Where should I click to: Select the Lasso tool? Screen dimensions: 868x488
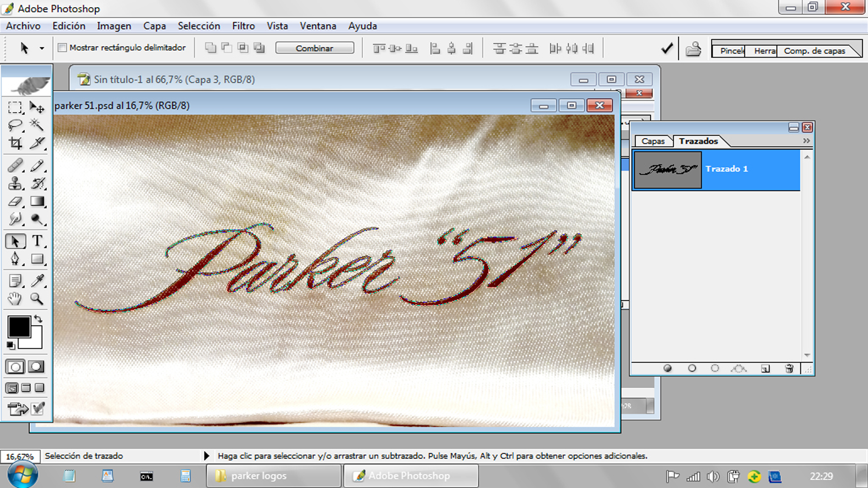pos(15,125)
